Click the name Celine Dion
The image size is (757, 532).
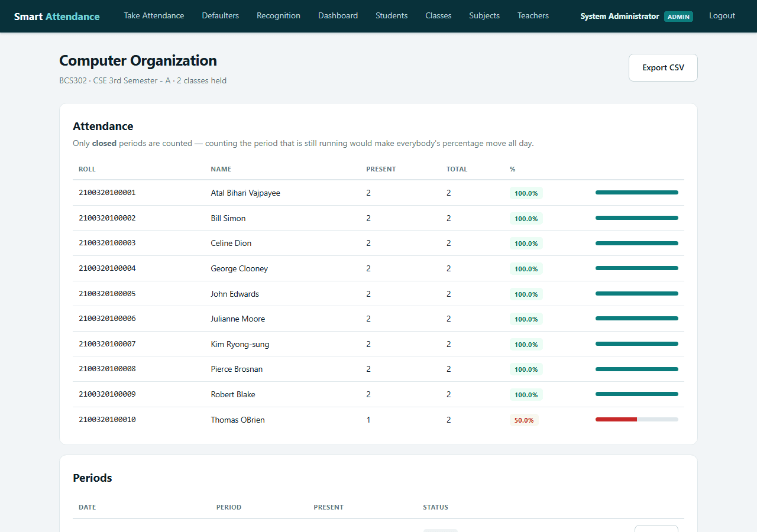[x=231, y=243]
